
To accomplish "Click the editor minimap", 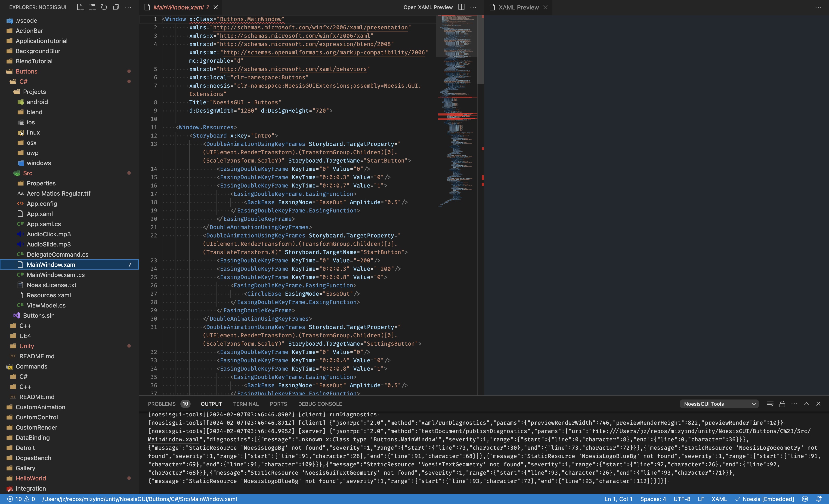I will click(457, 111).
